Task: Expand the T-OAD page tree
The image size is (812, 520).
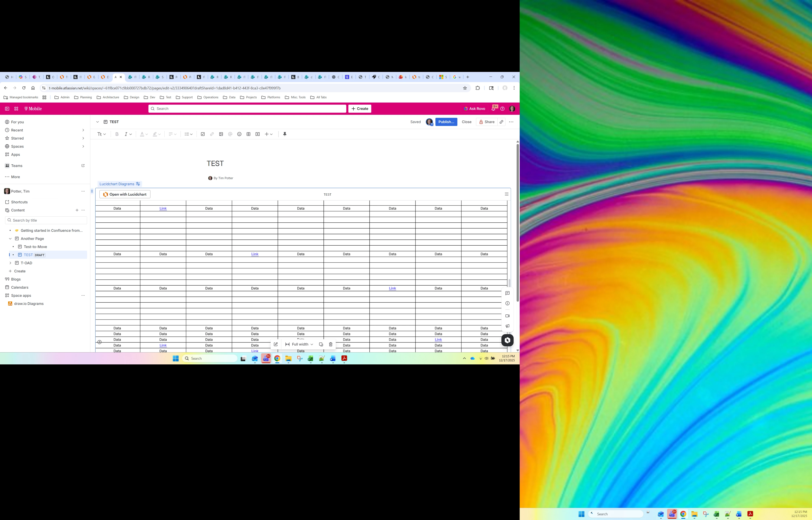Action: click(x=10, y=263)
